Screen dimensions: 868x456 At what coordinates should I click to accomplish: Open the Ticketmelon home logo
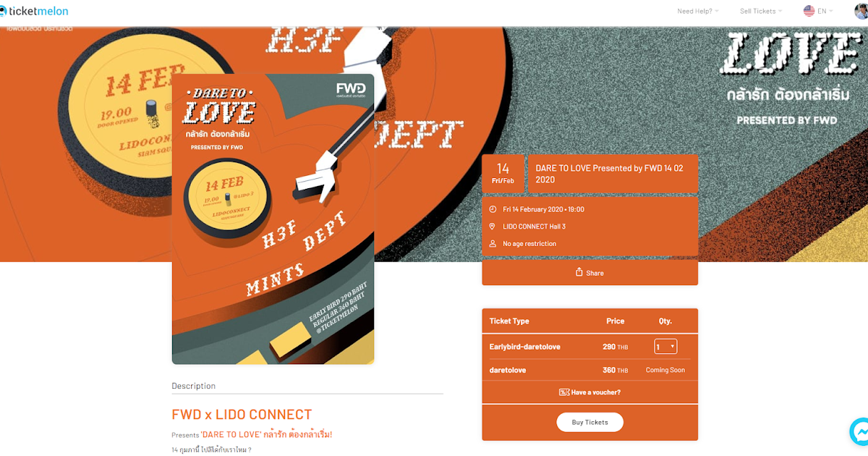pos(35,11)
